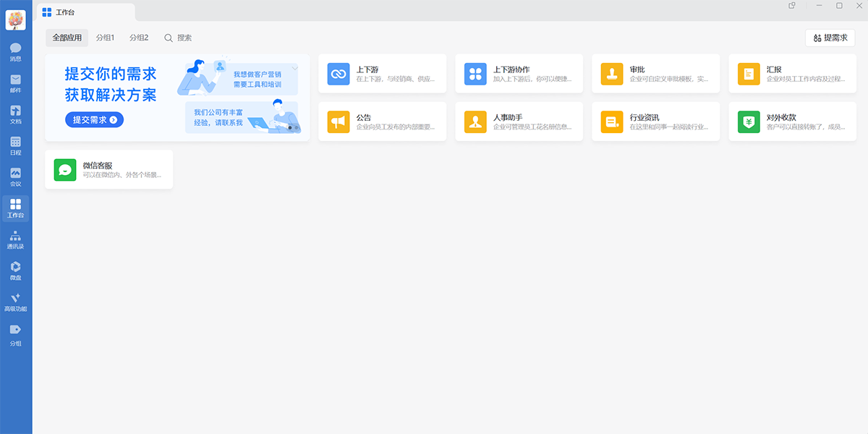This screenshot has width=868, height=434.
Task: Launch the 微信客服 app tile
Action: [109, 170]
